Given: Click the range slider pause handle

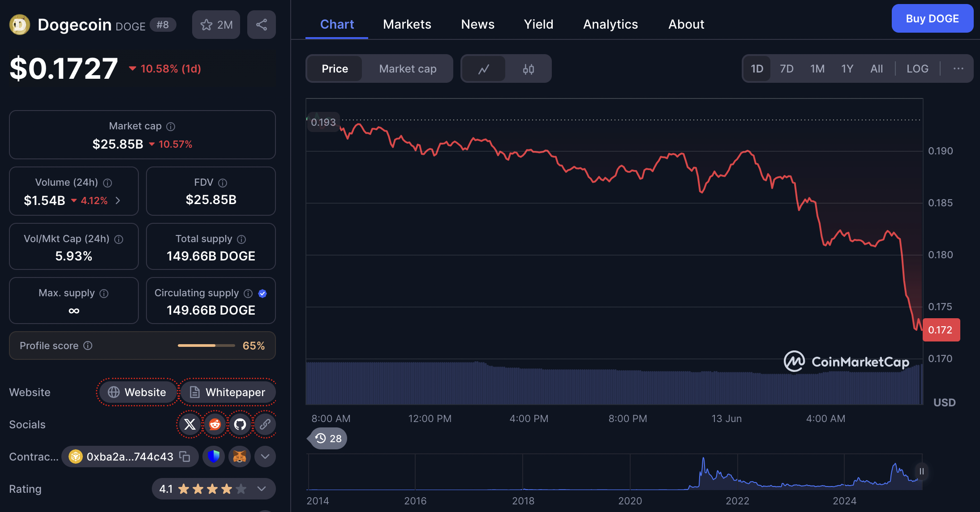Looking at the screenshot, I should [921, 471].
